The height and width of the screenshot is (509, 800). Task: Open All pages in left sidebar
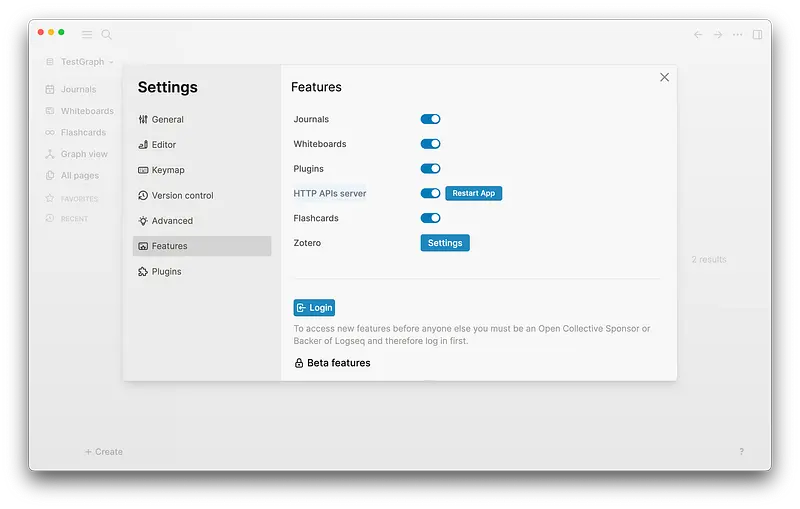[x=80, y=175]
